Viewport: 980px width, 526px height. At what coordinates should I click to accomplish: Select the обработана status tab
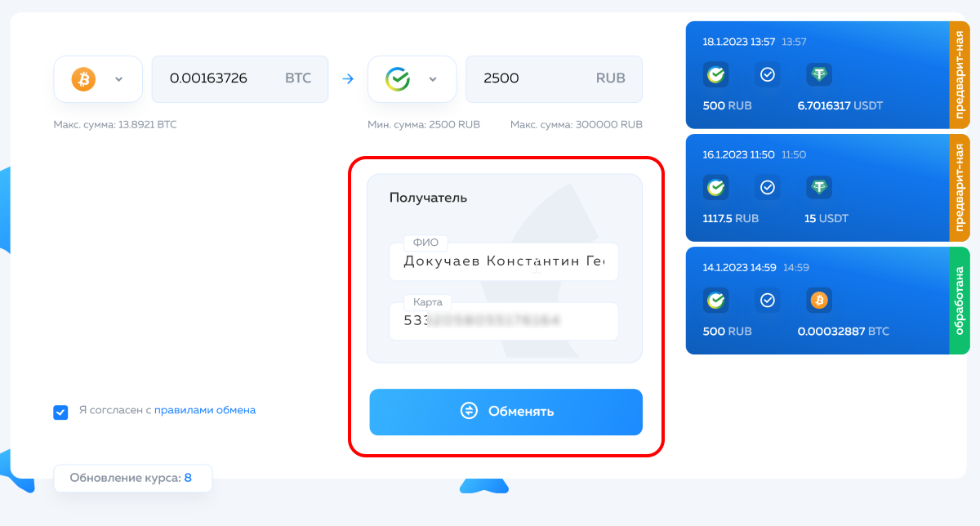click(x=960, y=301)
